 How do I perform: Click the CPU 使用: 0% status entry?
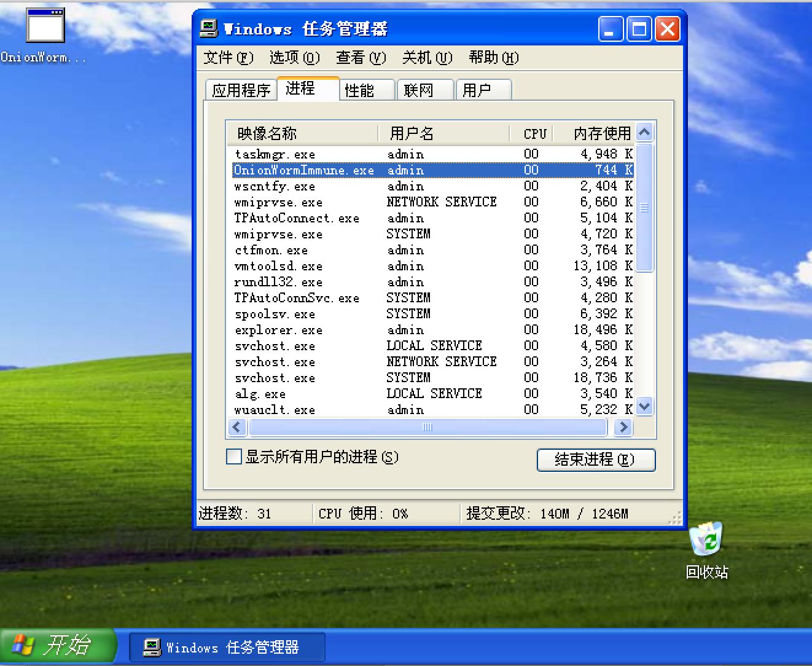coord(363,514)
